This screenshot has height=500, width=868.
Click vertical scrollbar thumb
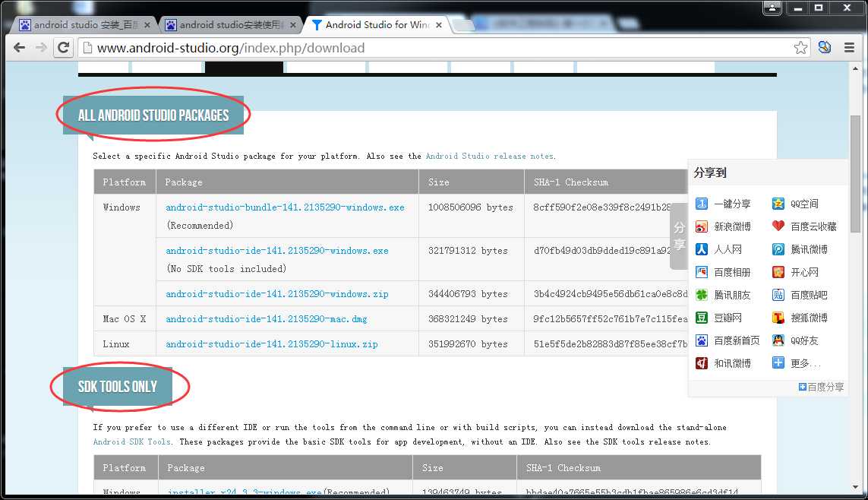(x=855, y=174)
